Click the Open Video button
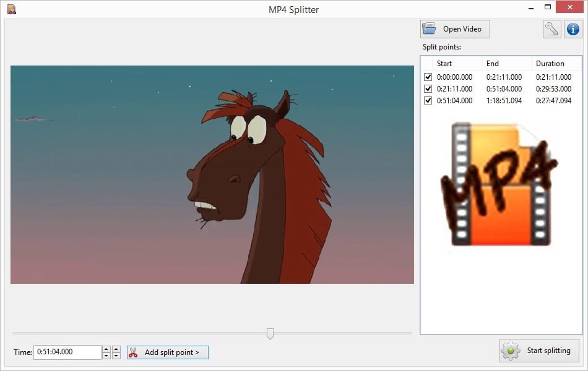This screenshot has height=371, width=588. pos(455,29)
